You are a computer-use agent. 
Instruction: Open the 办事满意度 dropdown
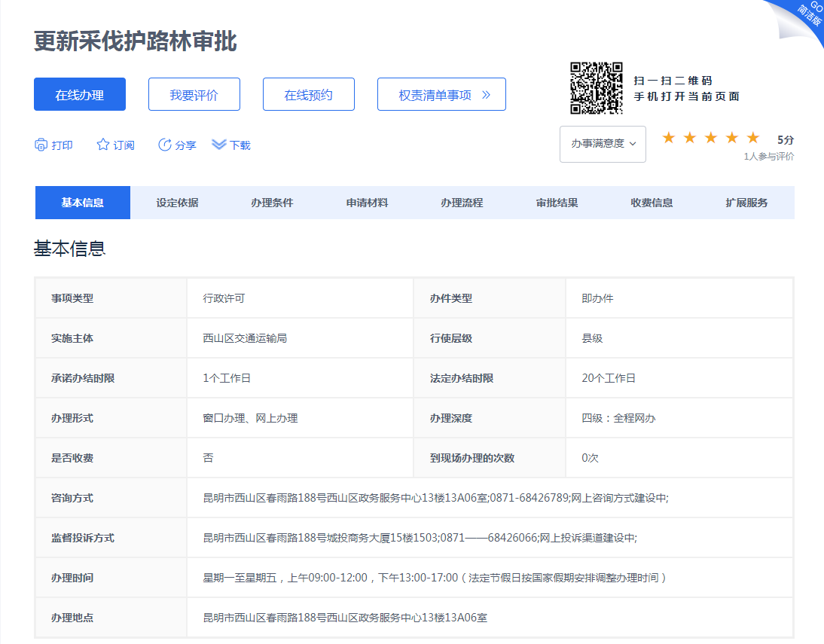coord(603,144)
